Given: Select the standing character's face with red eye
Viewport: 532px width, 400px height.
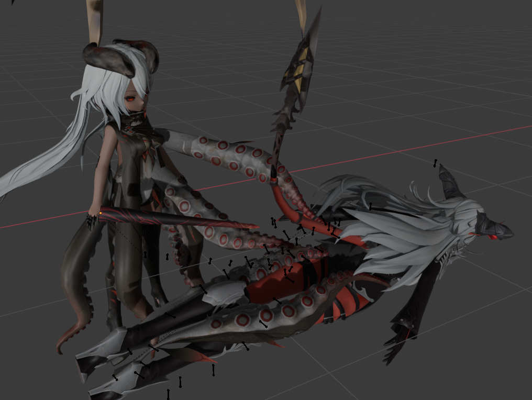Looking at the screenshot, I should [x=135, y=99].
